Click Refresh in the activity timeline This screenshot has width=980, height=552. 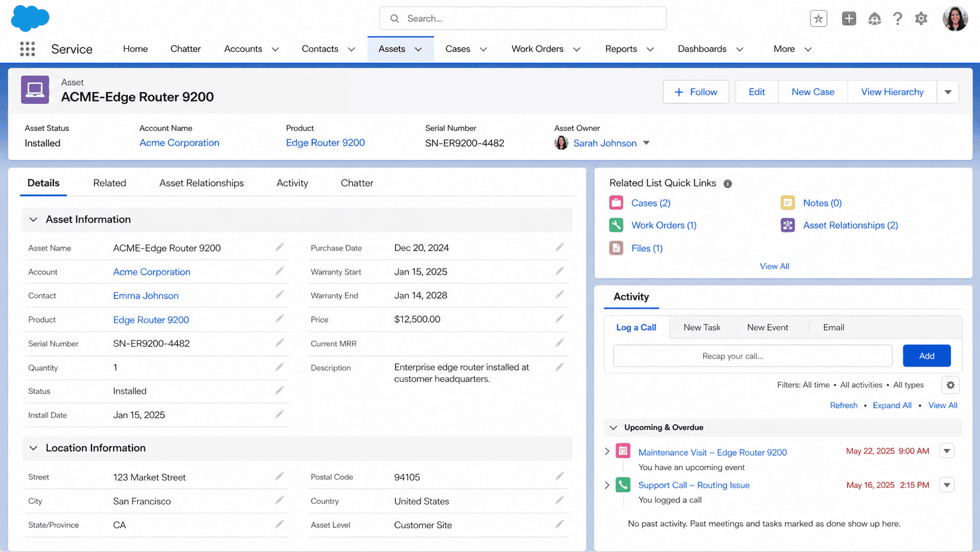point(843,405)
